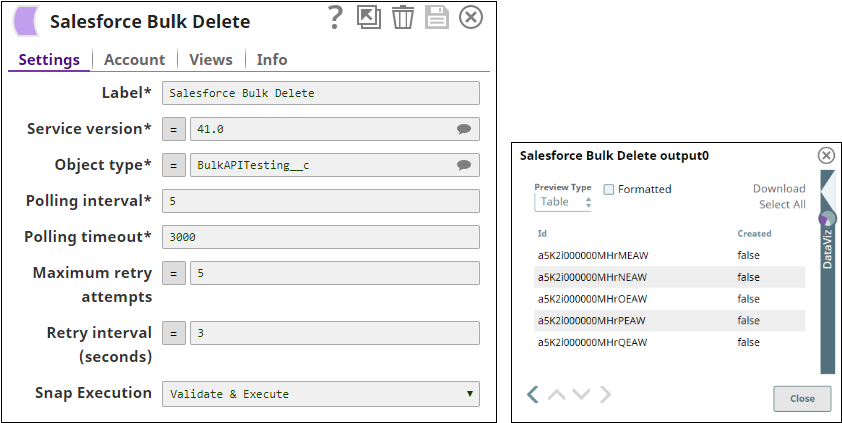Close the output0 preview with X icon
Viewport: 842px width, 423px height.
[x=826, y=156]
